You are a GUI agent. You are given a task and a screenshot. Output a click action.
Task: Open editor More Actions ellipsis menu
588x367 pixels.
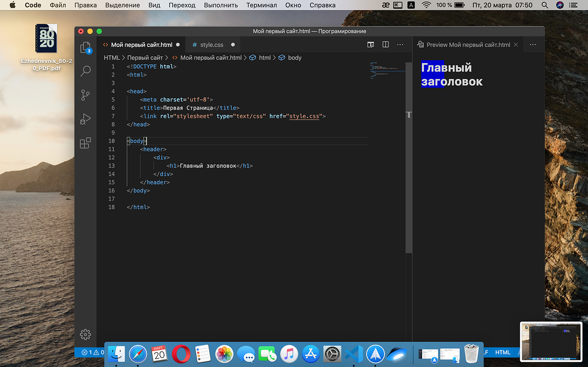[x=400, y=45]
